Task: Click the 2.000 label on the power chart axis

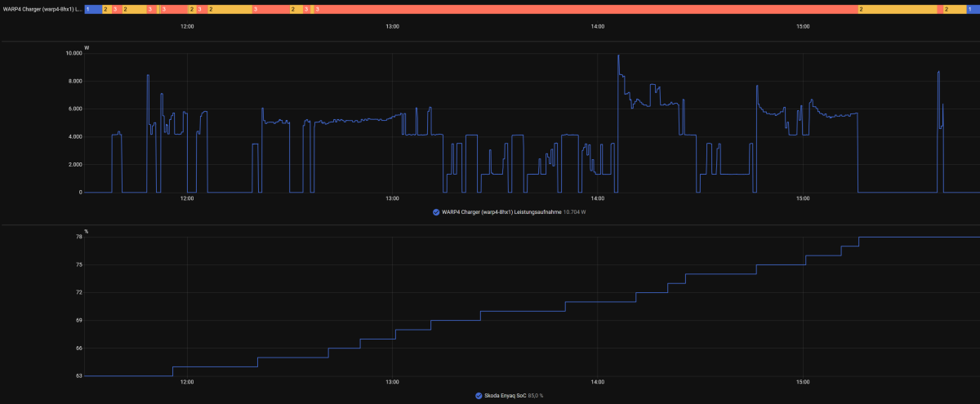Action: coord(74,164)
